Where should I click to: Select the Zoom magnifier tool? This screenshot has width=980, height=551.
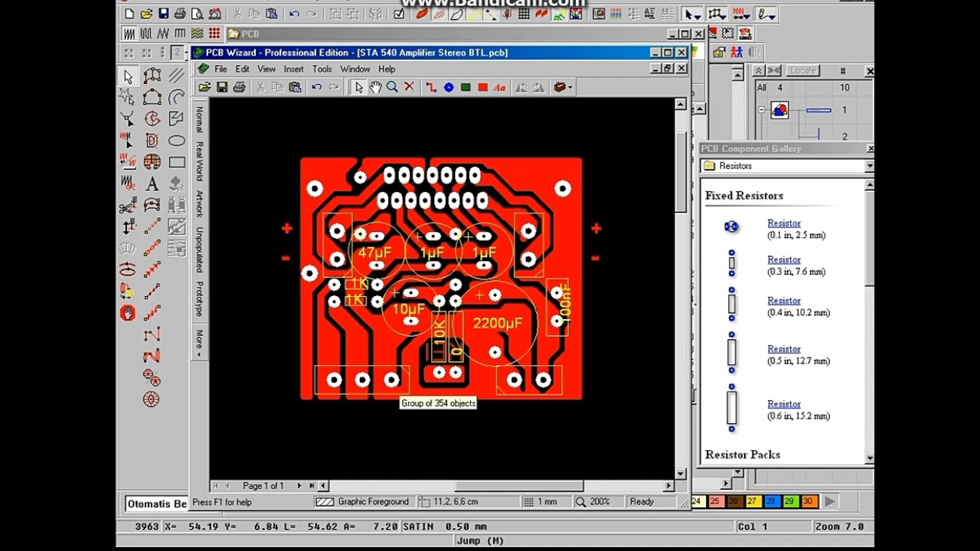[392, 87]
